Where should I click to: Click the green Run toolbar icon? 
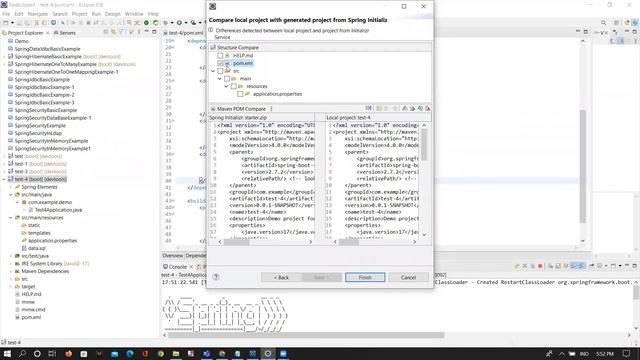(x=179, y=23)
